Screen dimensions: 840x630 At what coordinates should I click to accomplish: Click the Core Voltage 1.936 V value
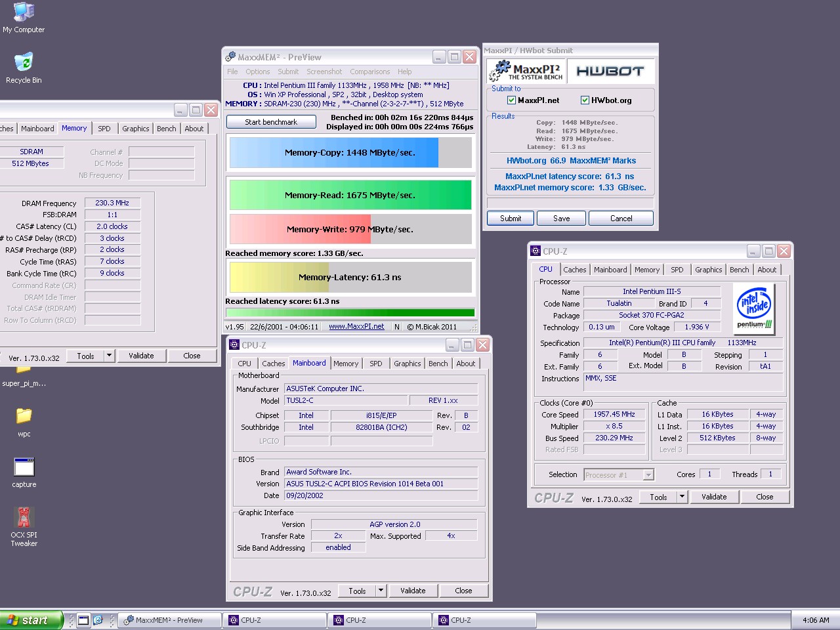click(x=697, y=327)
